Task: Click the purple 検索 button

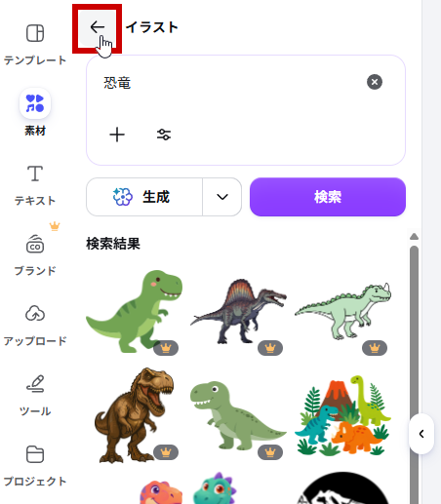Action: click(328, 197)
